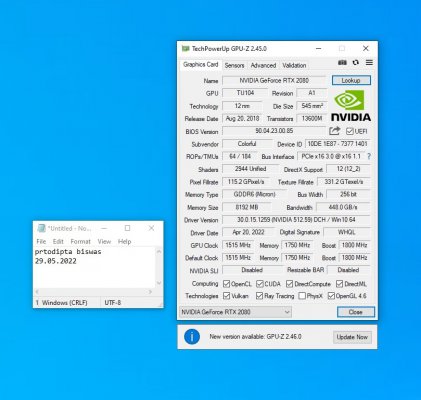Select the Graphics Card tab

(x=200, y=65)
